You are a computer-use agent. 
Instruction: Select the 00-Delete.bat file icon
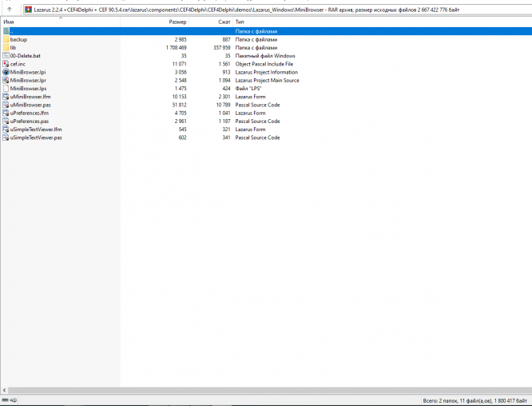(x=6, y=56)
